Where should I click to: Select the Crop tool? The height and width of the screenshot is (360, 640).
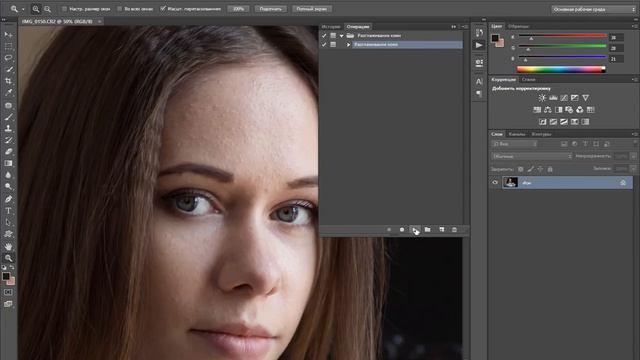[8, 81]
